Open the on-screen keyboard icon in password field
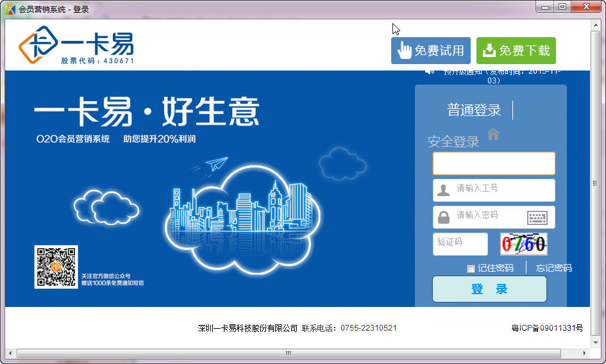Screen dimensions: 606x364 537,217
